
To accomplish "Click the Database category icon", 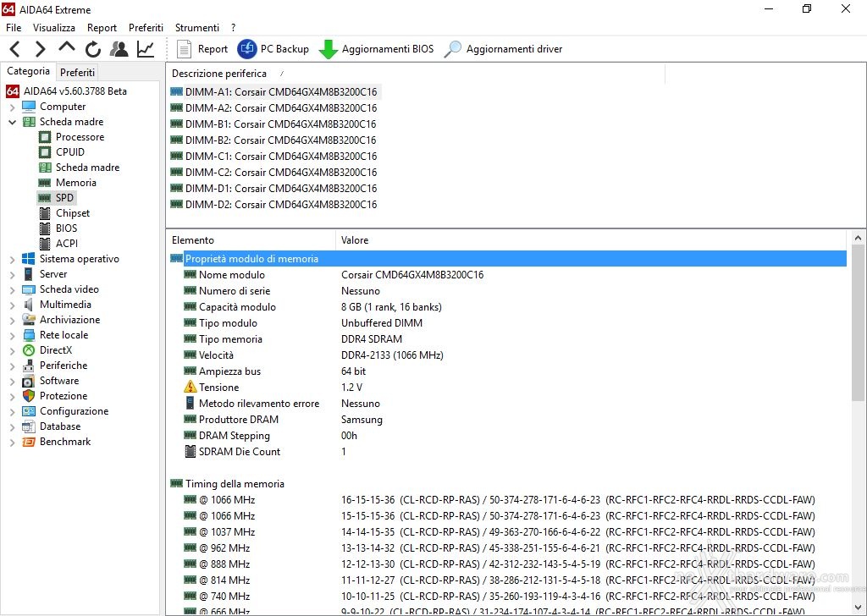I will pos(29,426).
